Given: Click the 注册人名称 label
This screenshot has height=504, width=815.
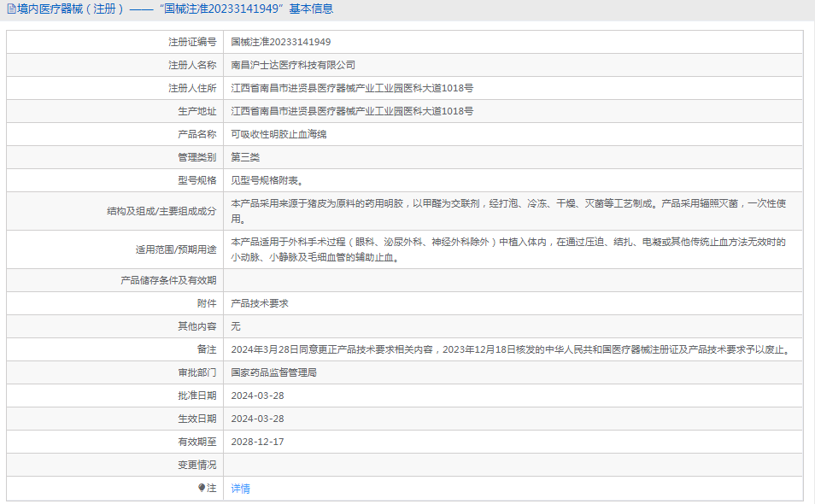Looking at the screenshot, I should click(192, 65).
